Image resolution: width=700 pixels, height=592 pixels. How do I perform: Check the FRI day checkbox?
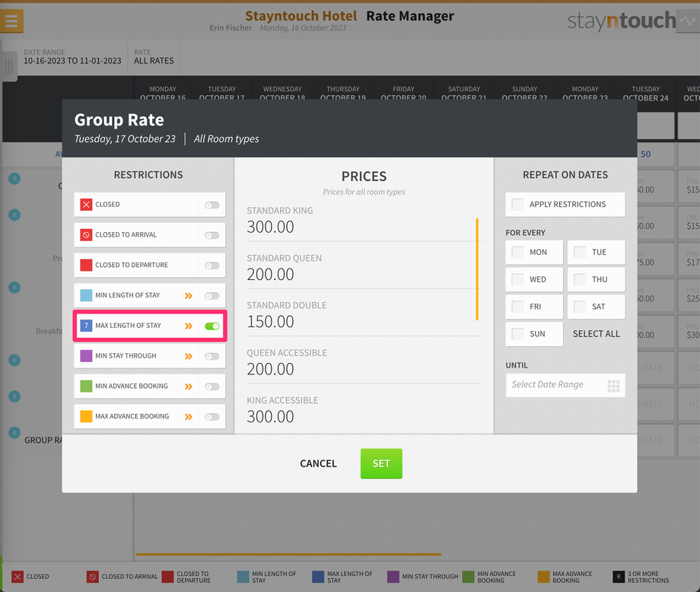click(518, 307)
